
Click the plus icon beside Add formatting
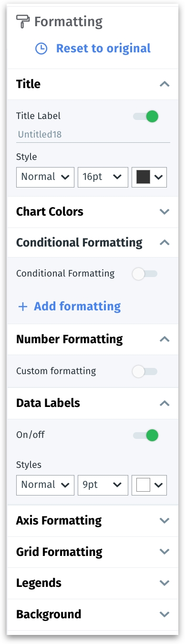pyautogui.click(x=22, y=307)
